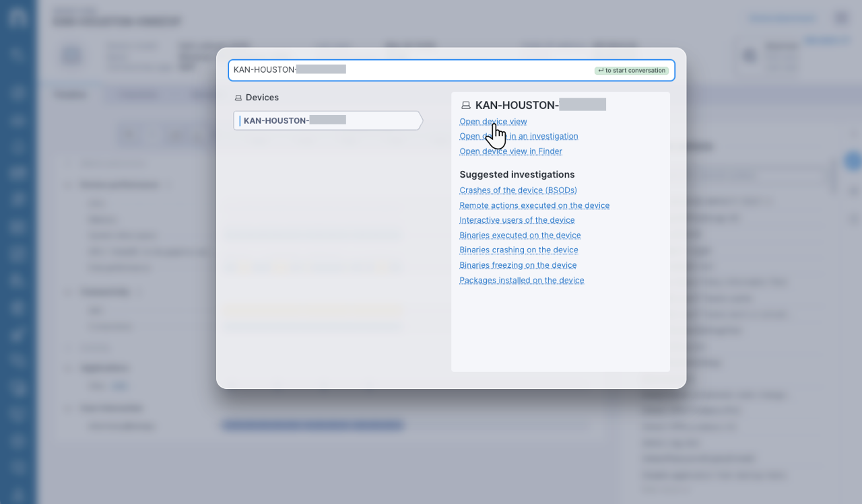
Task: Open Packages installed on the device
Action: tap(521, 280)
